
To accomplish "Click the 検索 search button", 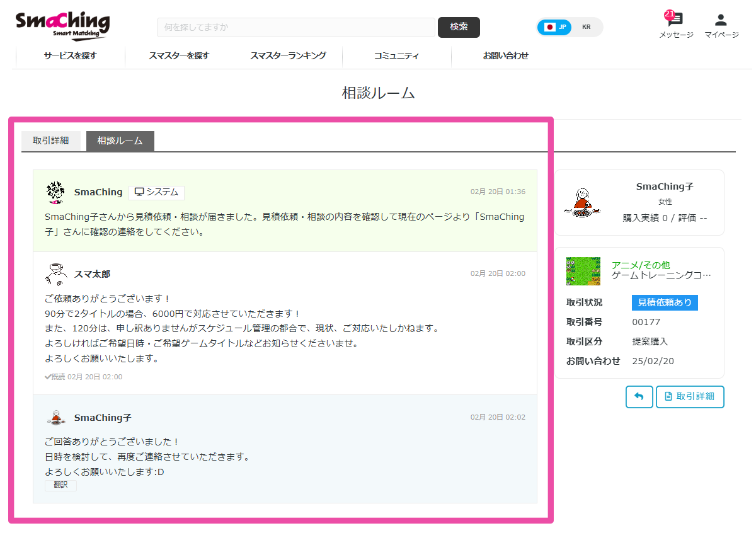I will [x=459, y=27].
